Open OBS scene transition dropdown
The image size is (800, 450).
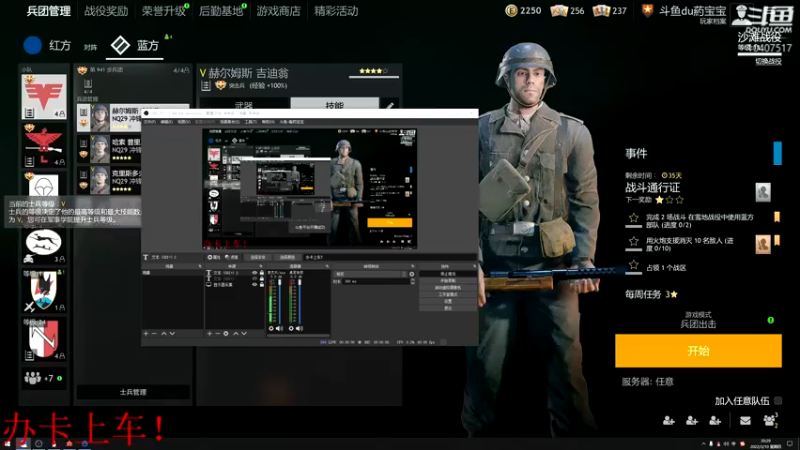click(370, 274)
